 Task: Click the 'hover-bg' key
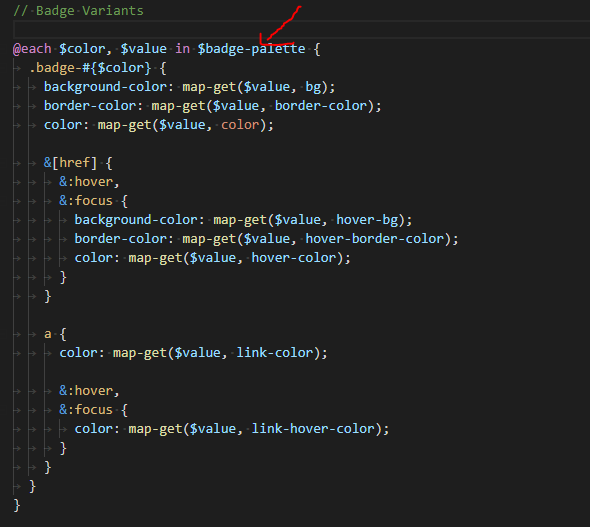point(367,220)
